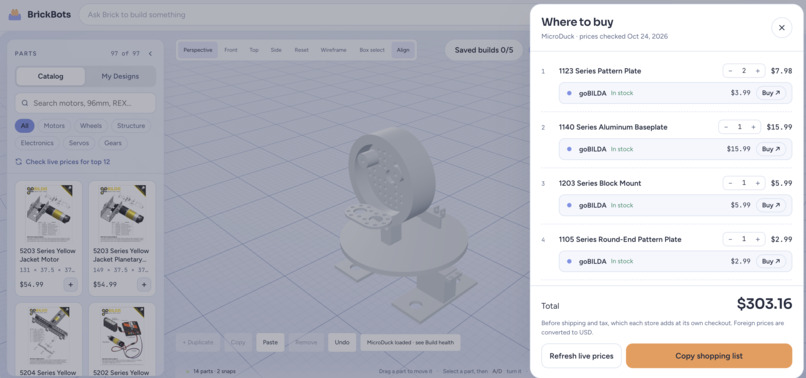Open 5203 Yellow Jacket Planetary thumbnail

pos(122,213)
